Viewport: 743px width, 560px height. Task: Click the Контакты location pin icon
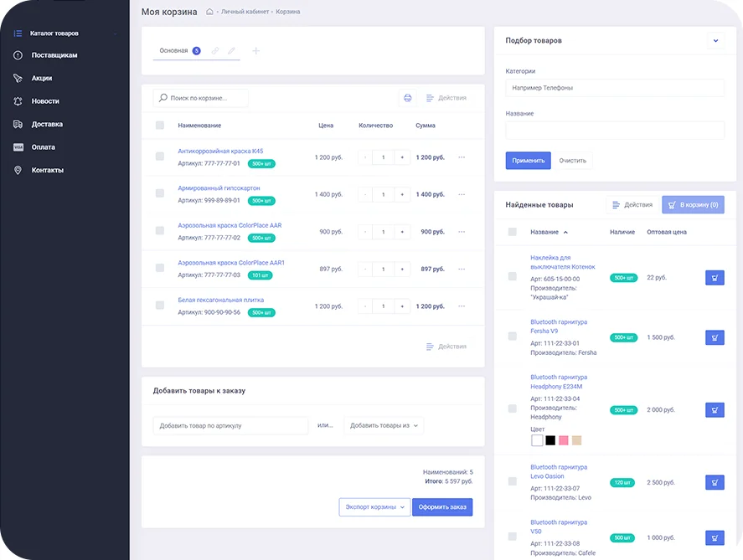click(x=18, y=170)
